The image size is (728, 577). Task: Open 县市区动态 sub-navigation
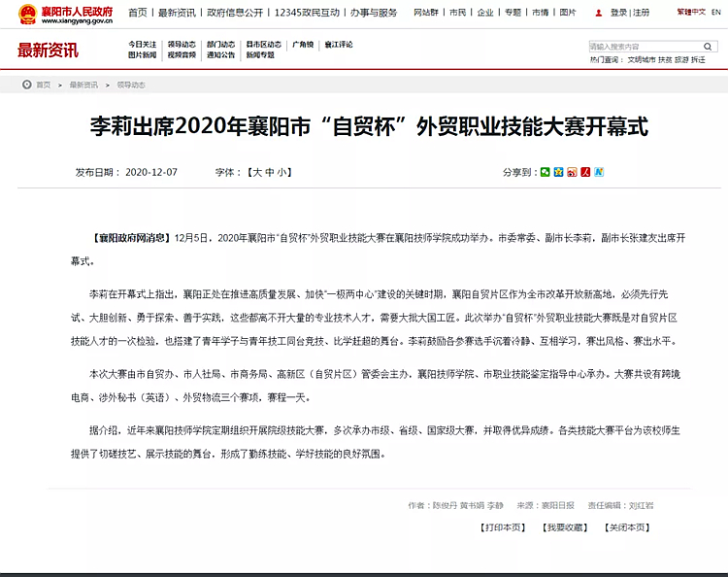click(264, 45)
